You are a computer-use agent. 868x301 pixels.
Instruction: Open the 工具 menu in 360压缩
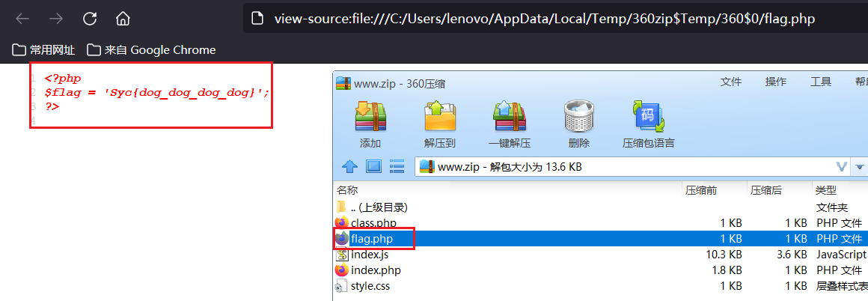[820, 82]
